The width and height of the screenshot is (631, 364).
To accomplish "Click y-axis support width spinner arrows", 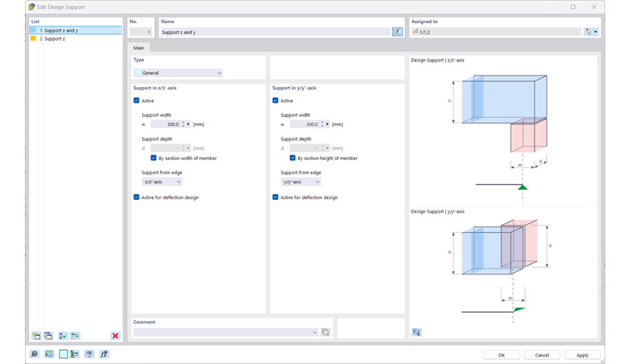I will (322, 124).
